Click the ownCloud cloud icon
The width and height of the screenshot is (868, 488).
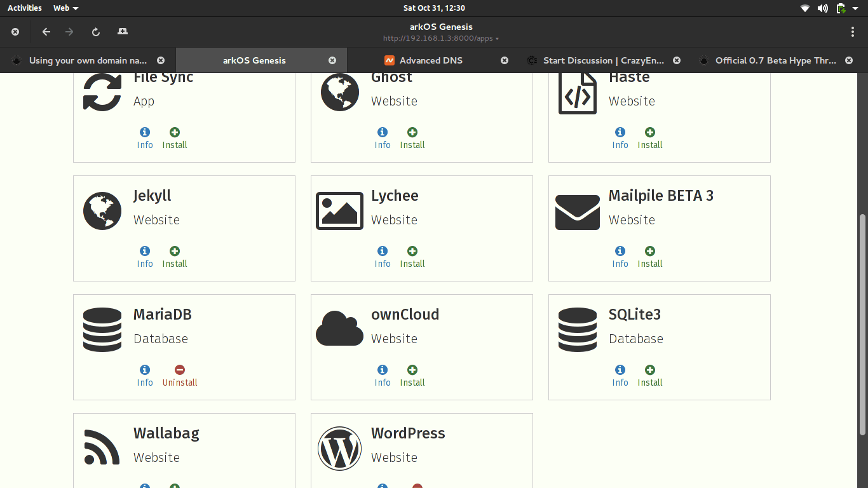[x=340, y=329]
